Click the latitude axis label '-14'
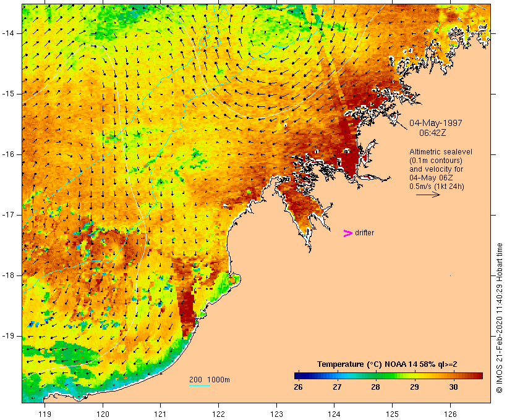507x420 pixels. click(8, 33)
